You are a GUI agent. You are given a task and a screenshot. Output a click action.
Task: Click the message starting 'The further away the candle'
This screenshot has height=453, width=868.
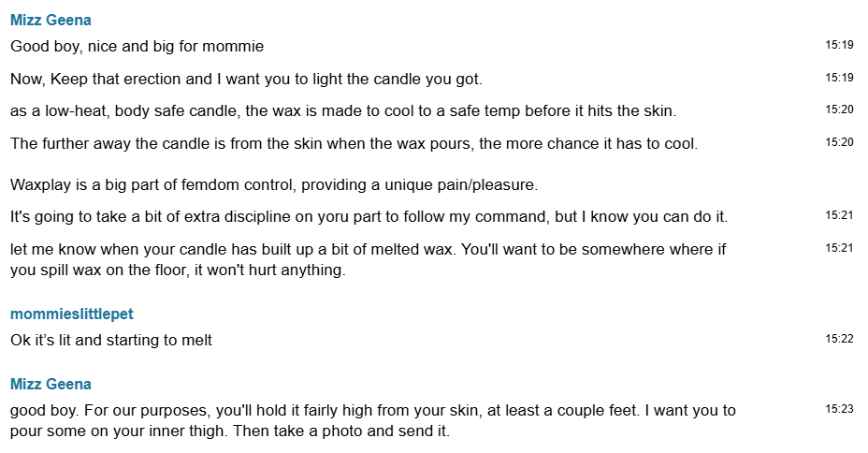point(354,144)
